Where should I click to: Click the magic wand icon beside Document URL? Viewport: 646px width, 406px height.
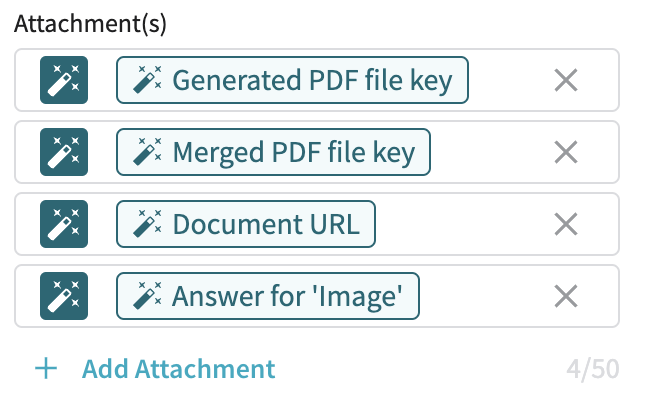[64, 224]
